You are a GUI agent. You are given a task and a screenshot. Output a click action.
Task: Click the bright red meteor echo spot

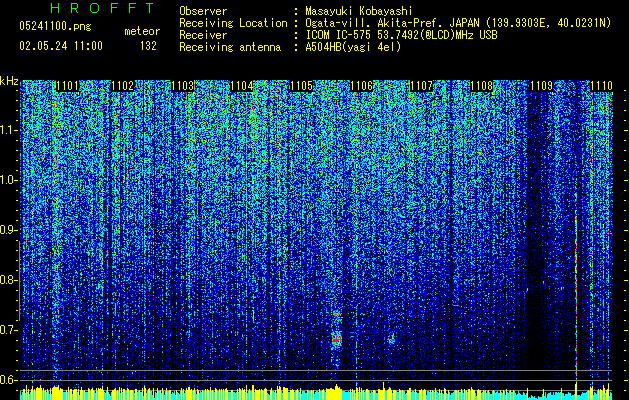[x=337, y=339]
